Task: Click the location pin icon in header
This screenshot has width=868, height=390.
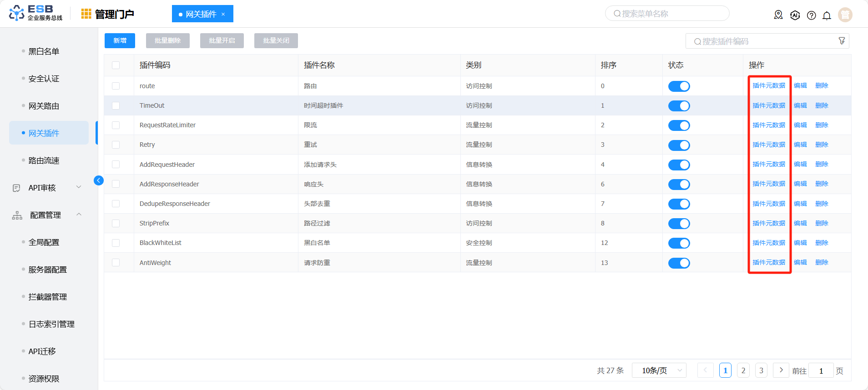Action: [778, 15]
